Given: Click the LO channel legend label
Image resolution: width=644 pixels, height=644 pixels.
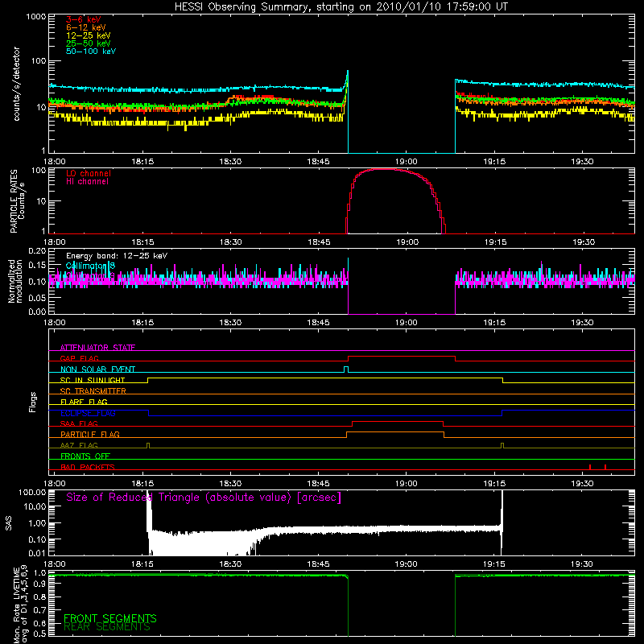Looking at the screenshot, I should (x=89, y=173).
